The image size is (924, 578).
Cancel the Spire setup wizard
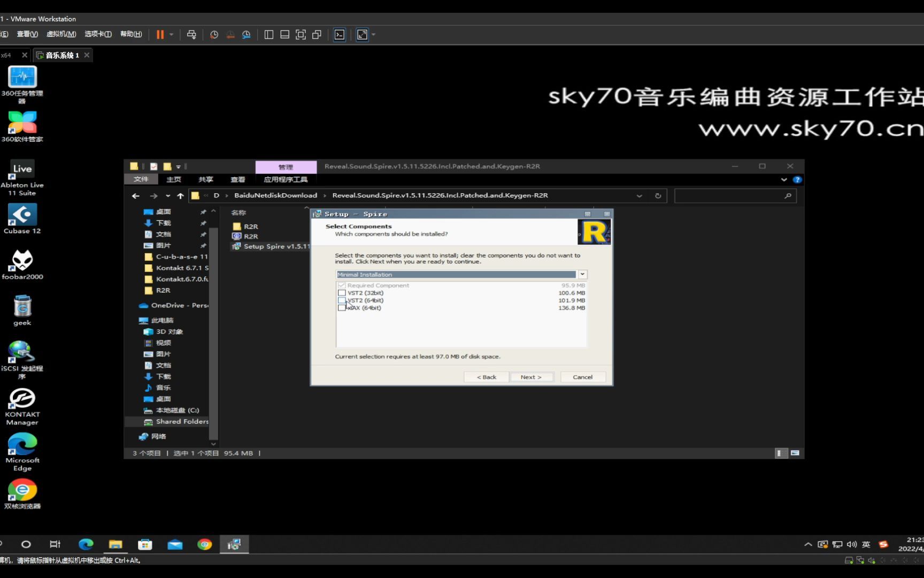[x=582, y=377]
